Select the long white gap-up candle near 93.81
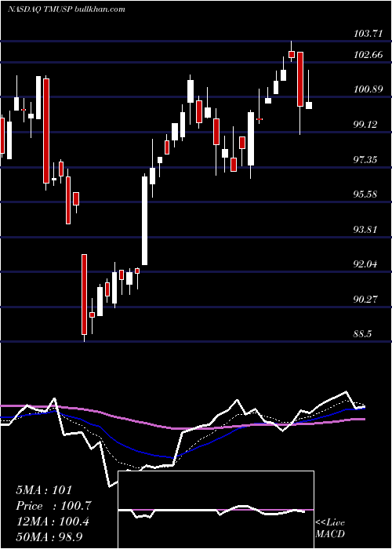 [x=144, y=220]
